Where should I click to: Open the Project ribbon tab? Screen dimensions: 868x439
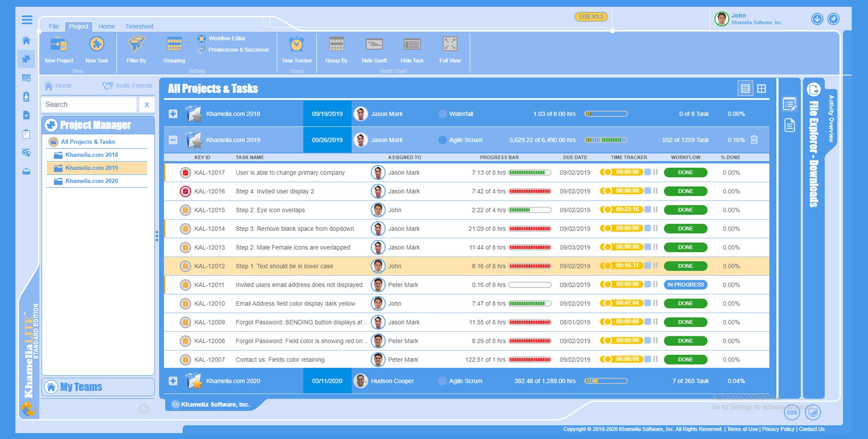point(79,26)
